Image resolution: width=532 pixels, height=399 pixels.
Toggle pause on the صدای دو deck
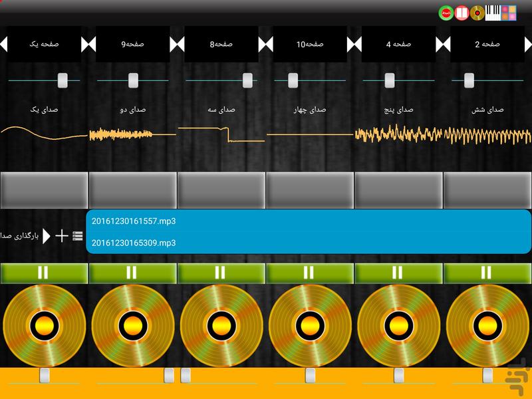point(132,273)
